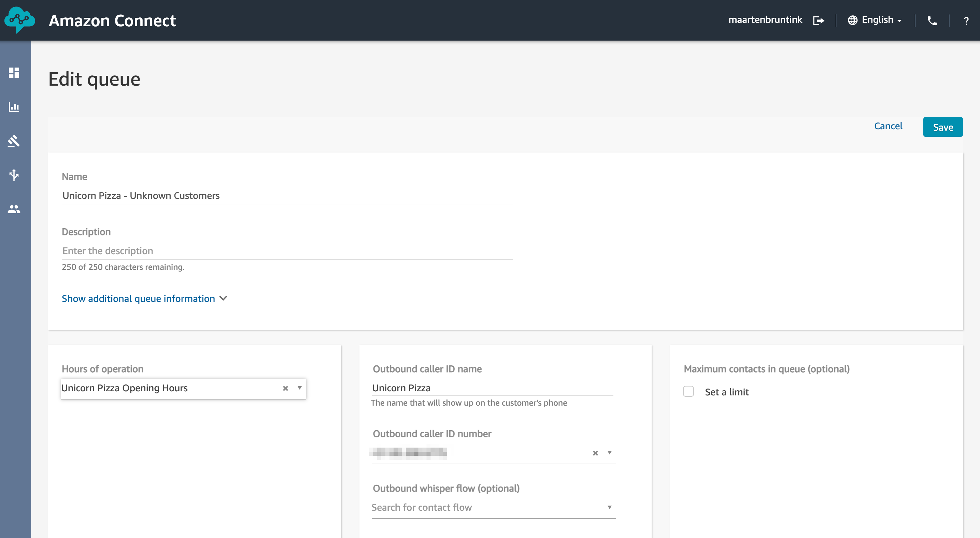The image size is (980, 538).
Task: Open the Outbound caller ID number dropdown arrow
Action: [609, 452]
